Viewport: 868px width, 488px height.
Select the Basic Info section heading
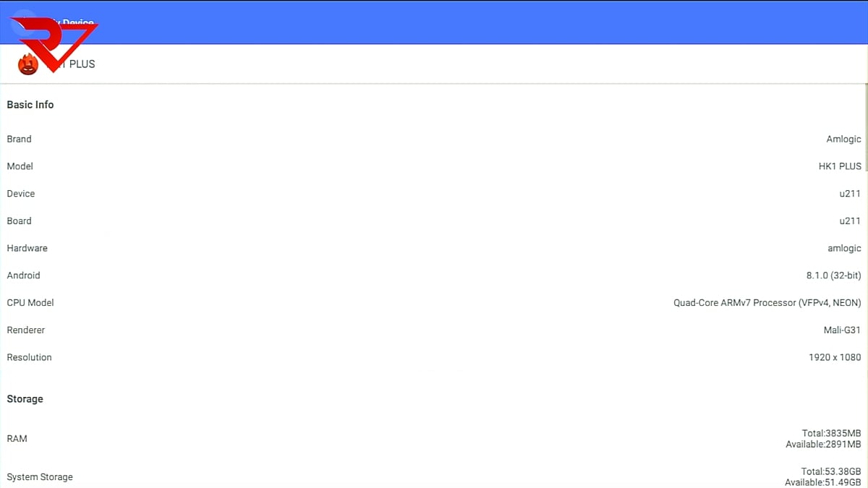click(30, 105)
